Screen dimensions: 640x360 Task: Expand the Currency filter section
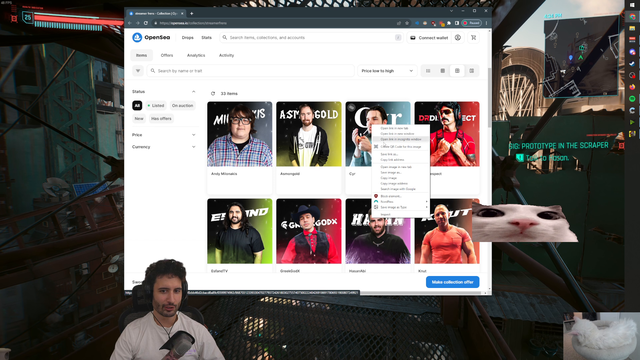point(193,147)
